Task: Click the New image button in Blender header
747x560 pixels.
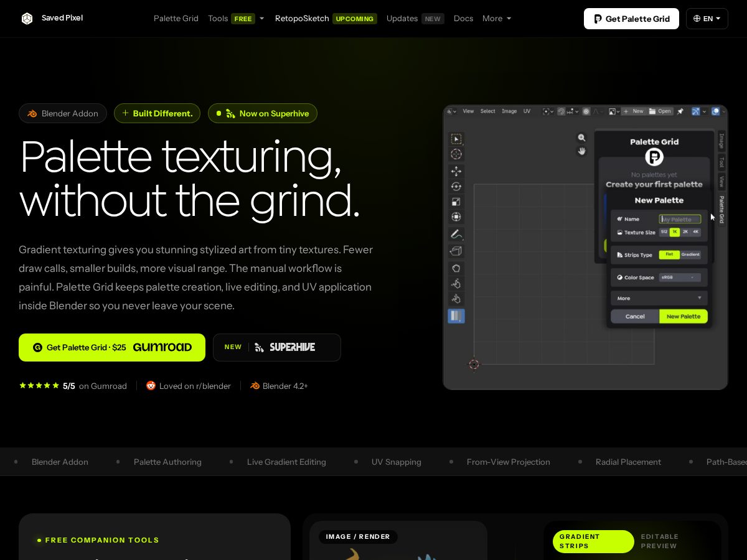Action: [634, 111]
